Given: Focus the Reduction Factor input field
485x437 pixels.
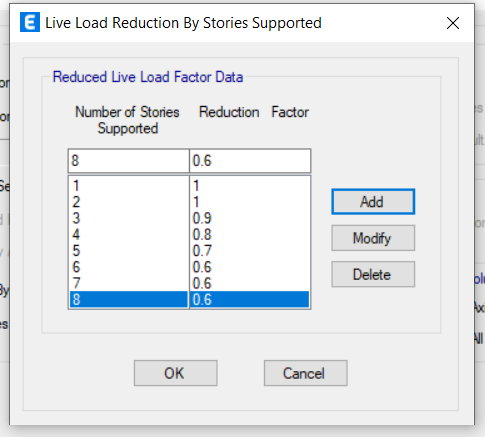Looking at the screenshot, I should click(250, 161).
